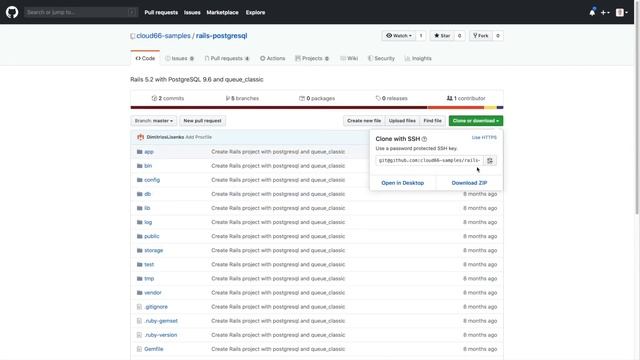Click the language breakdown color bar
This screenshot has height=360, width=640.
317,107
